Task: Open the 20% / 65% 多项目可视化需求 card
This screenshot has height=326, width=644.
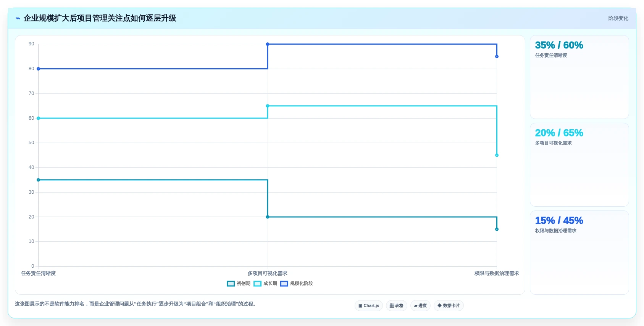Action: coord(579,165)
